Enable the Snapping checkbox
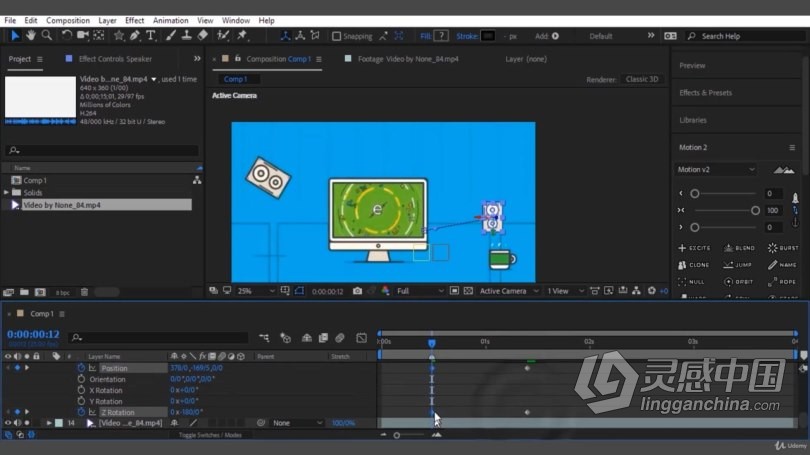The height and width of the screenshot is (455, 810). [336, 36]
